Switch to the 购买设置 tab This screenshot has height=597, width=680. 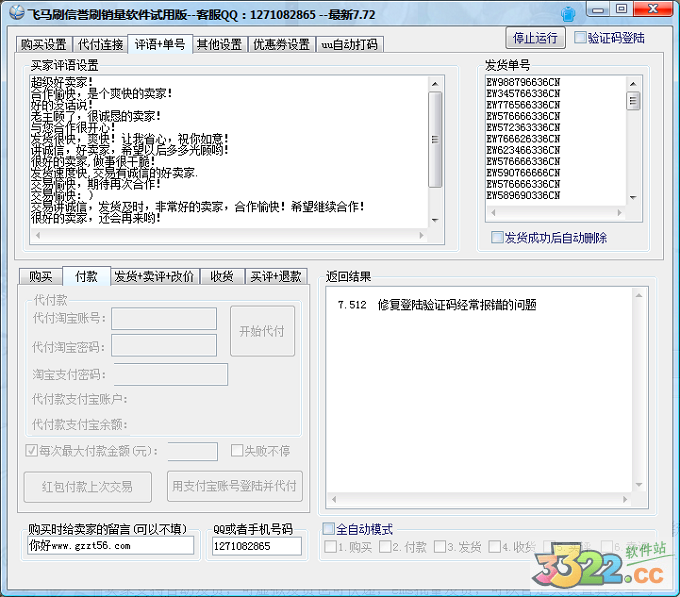click(x=44, y=44)
